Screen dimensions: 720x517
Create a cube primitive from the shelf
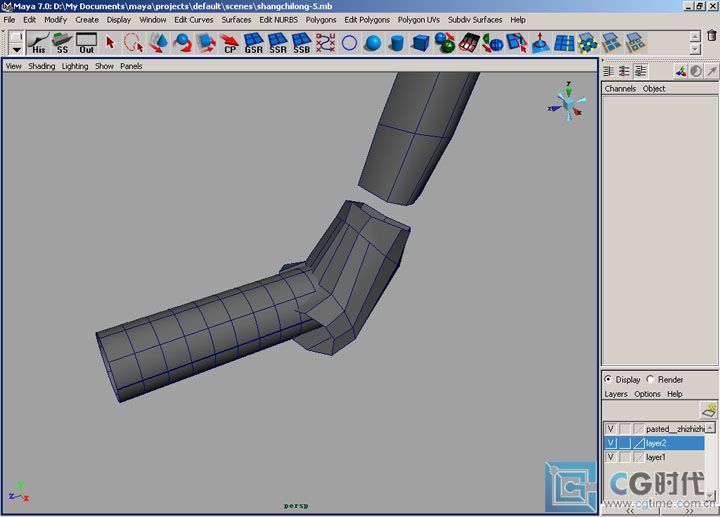[421, 43]
